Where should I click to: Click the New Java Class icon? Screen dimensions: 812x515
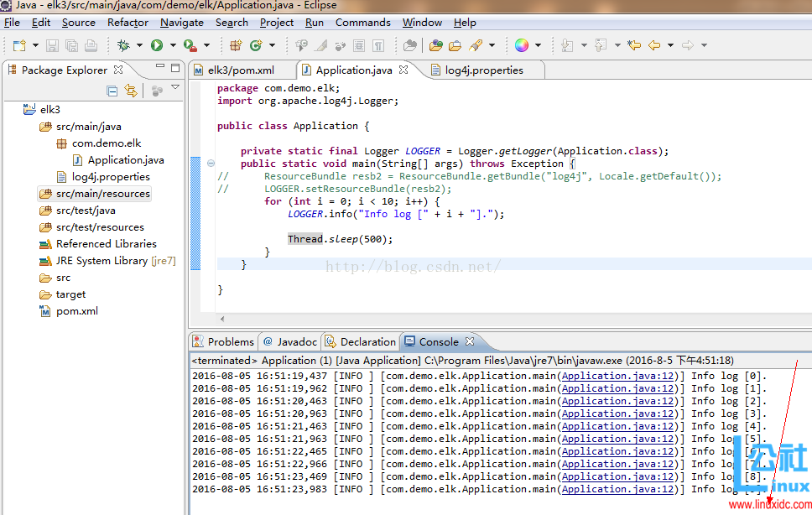coord(255,45)
